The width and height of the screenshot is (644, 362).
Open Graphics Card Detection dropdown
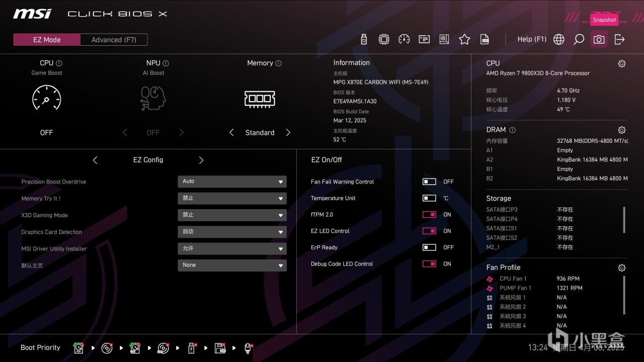tap(232, 232)
